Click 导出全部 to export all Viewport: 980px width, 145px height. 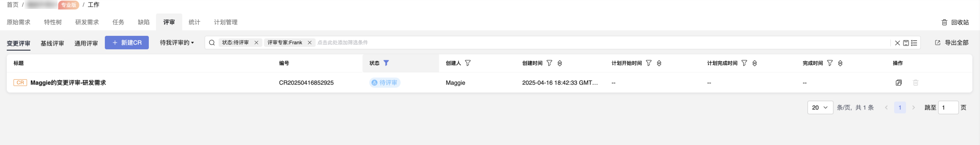tap(952, 43)
